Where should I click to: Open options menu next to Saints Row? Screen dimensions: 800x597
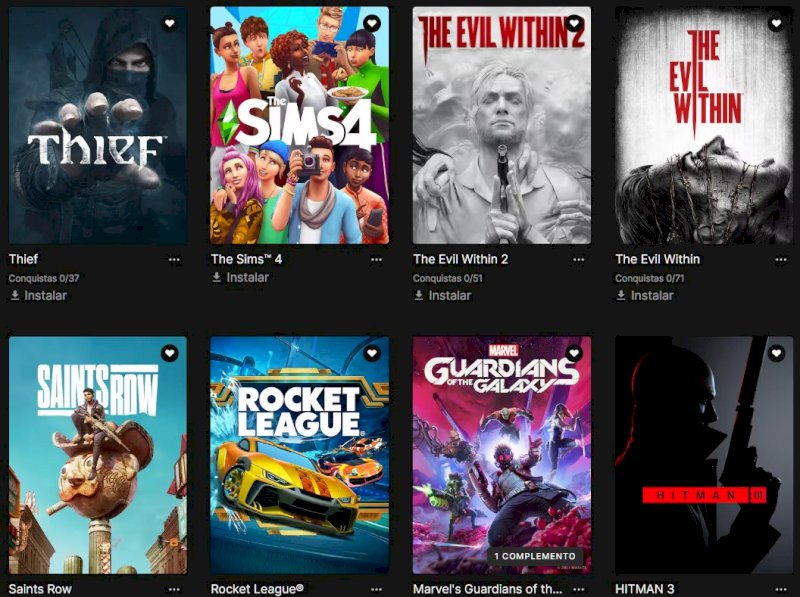pos(174,589)
